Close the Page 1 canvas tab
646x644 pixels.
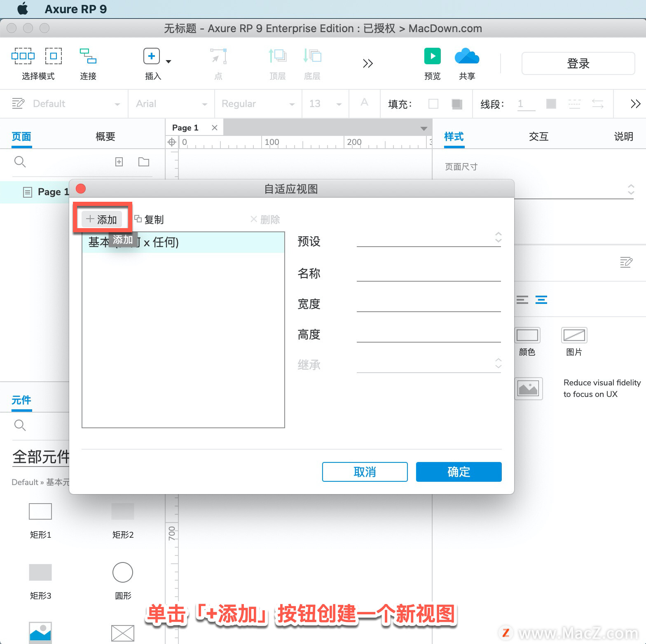pyautogui.click(x=215, y=128)
